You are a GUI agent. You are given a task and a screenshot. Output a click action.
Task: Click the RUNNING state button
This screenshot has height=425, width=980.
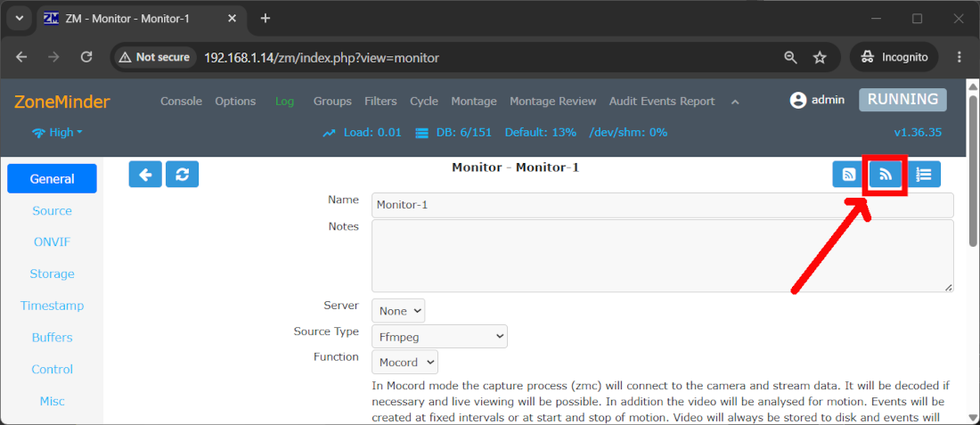tap(903, 100)
